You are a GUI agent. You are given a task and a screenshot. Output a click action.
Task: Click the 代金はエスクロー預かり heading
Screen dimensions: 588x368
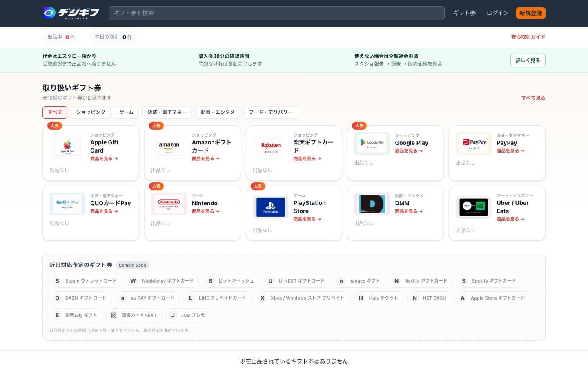pyautogui.click(x=69, y=56)
